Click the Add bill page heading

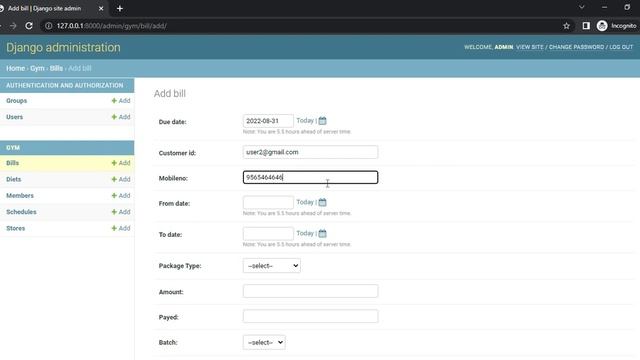tap(170, 93)
